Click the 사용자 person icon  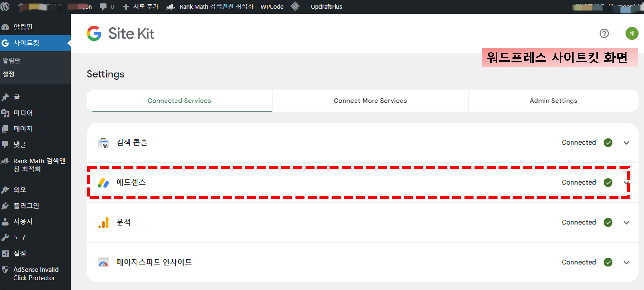(x=5, y=222)
